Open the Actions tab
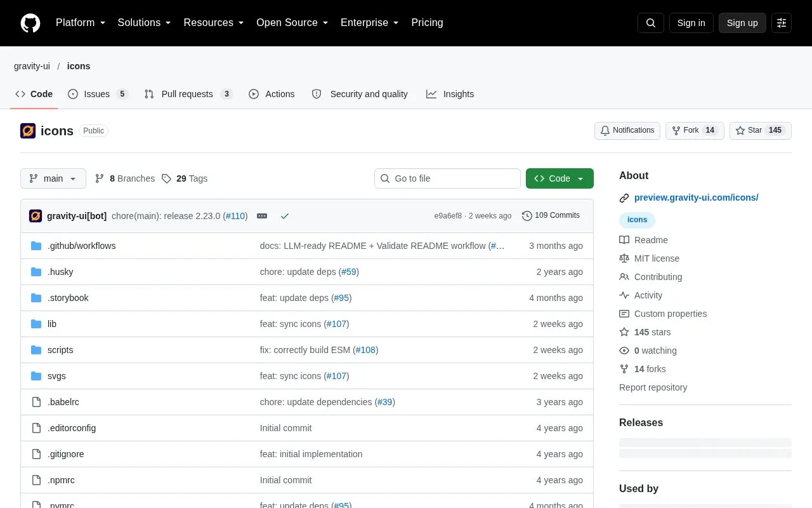Viewport: 812px width, 508px height. [272, 94]
